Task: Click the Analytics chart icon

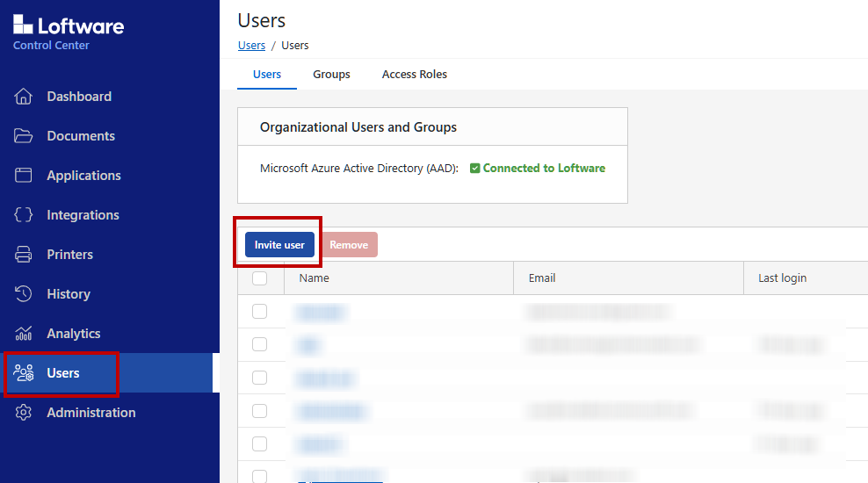Action: [x=23, y=333]
